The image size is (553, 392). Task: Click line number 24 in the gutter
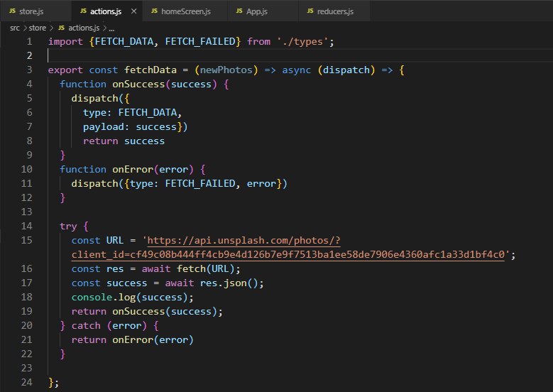tap(26, 382)
